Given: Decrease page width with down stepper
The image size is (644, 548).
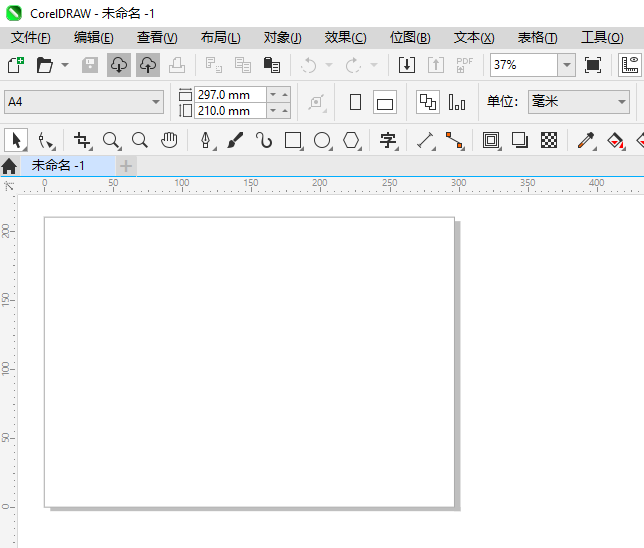Looking at the screenshot, I should click(273, 94).
